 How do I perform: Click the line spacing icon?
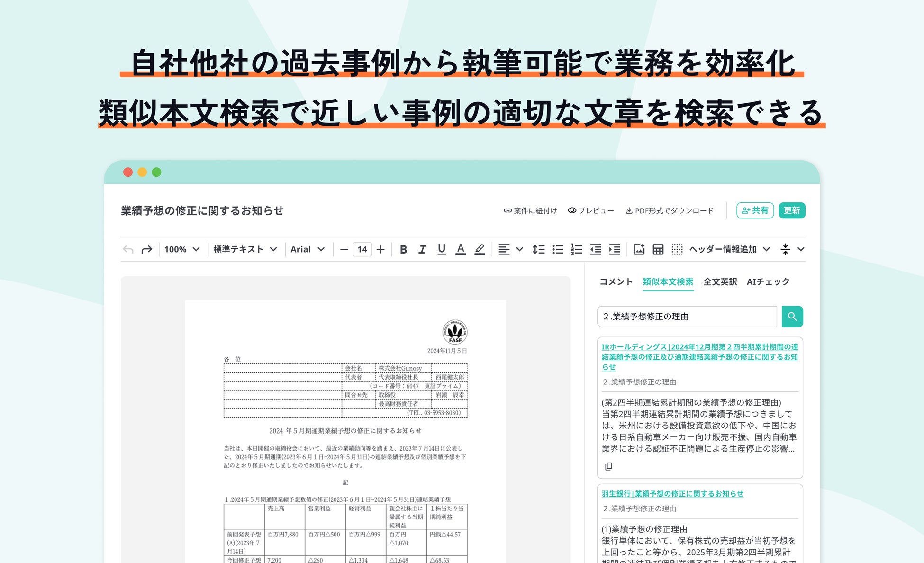[538, 249]
